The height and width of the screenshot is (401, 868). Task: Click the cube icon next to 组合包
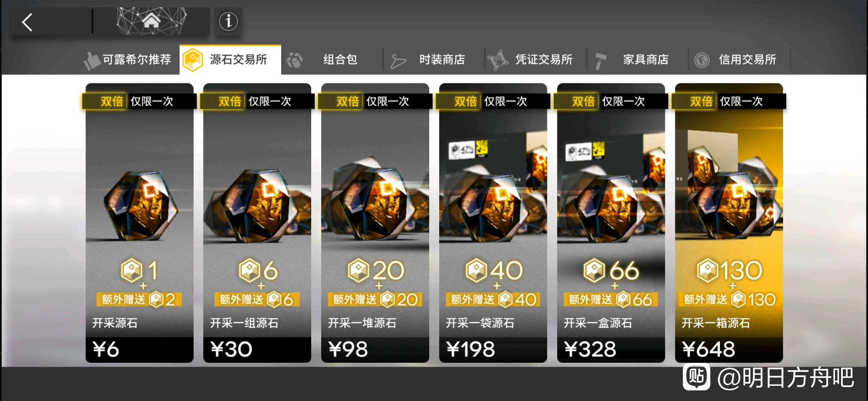pyautogui.click(x=295, y=60)
